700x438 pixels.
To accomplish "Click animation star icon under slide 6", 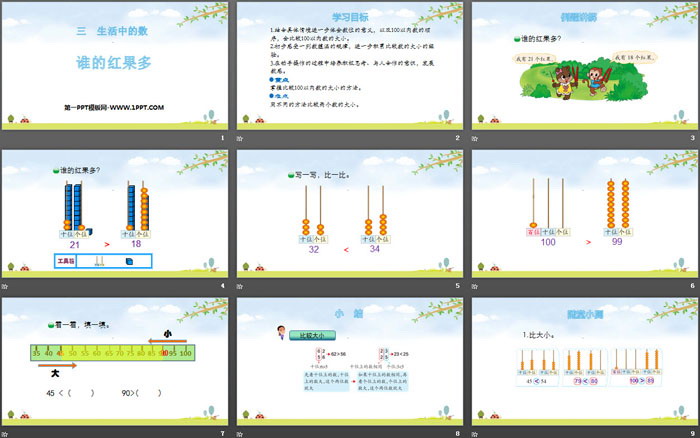I will tap(475, 286).
